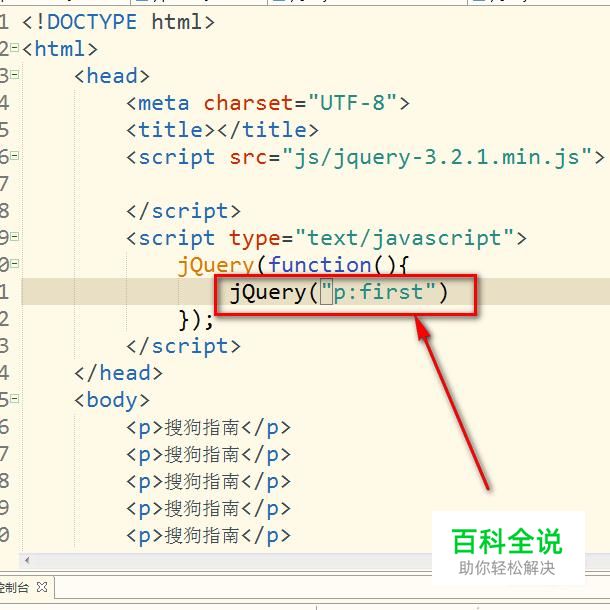Click the }); closing line
This screenshot has height=610, width=610.
[196, 320]
